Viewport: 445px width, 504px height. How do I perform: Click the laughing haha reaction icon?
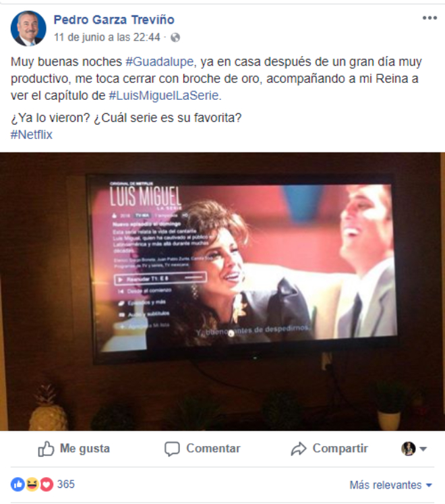coord(32,484)
